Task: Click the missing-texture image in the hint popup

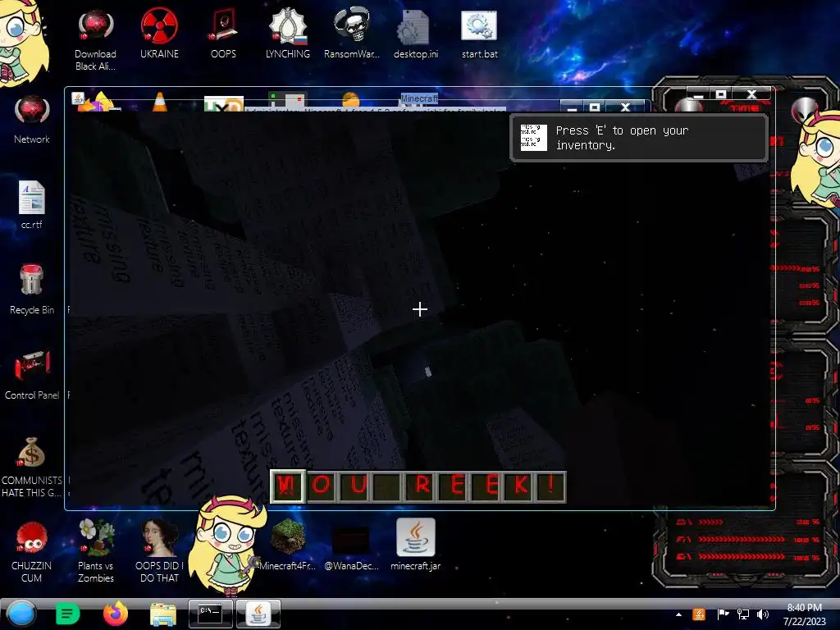Action: point(533,138)
